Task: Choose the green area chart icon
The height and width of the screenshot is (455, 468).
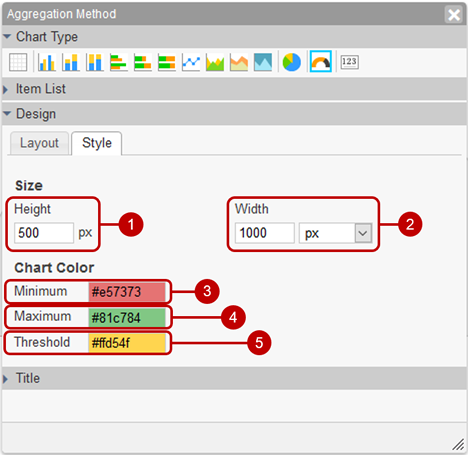Action: (x=215, y=62)
